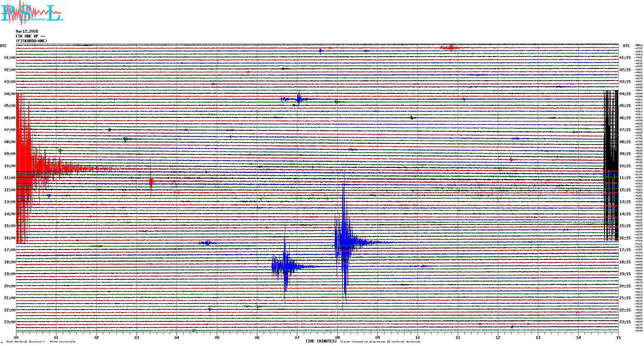Click the (FISKARDO-HNE) station name label
Screen dimensions: 644x346
[x=31, y=41]
